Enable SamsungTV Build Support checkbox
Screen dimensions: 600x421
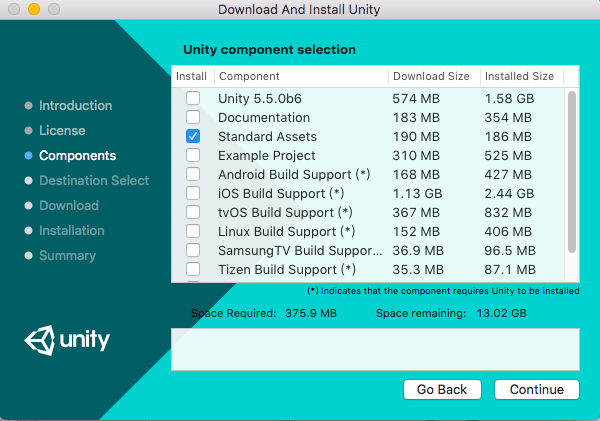click(x=193, y=250)
